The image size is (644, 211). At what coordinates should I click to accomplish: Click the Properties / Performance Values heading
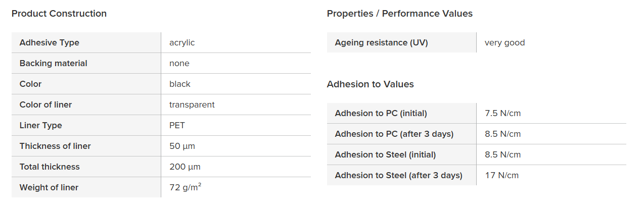coord(399,14)
